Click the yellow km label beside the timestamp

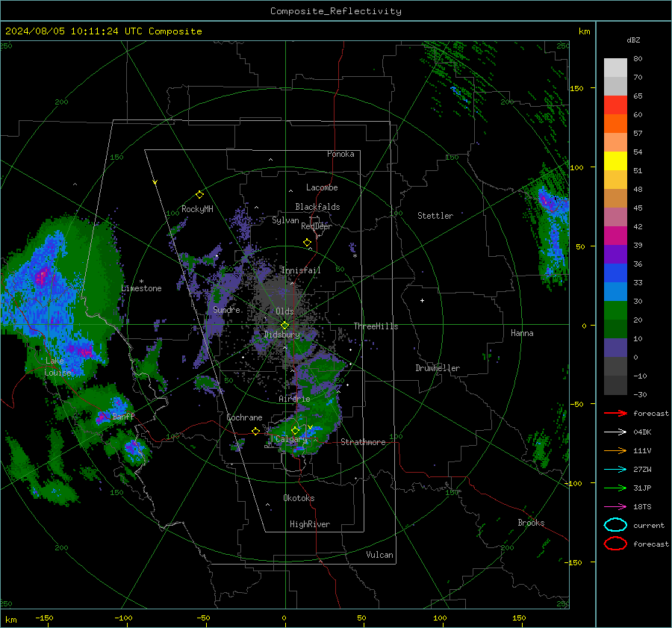(x=584, y=31)
